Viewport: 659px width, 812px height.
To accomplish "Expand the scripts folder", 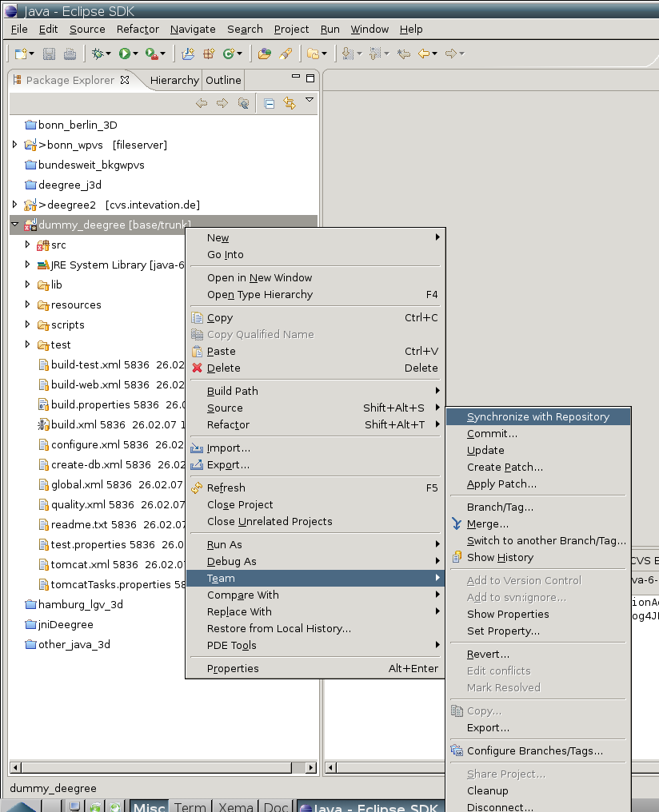I will (x=27, y=324).
